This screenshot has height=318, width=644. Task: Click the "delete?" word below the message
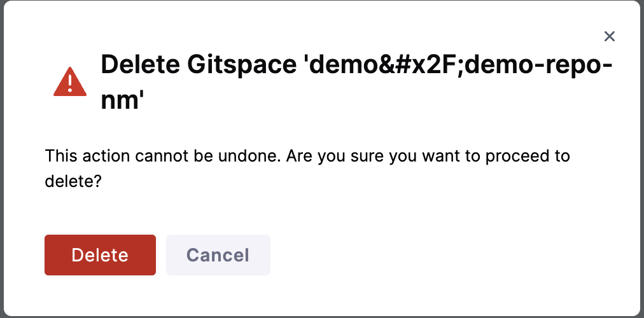73,181
